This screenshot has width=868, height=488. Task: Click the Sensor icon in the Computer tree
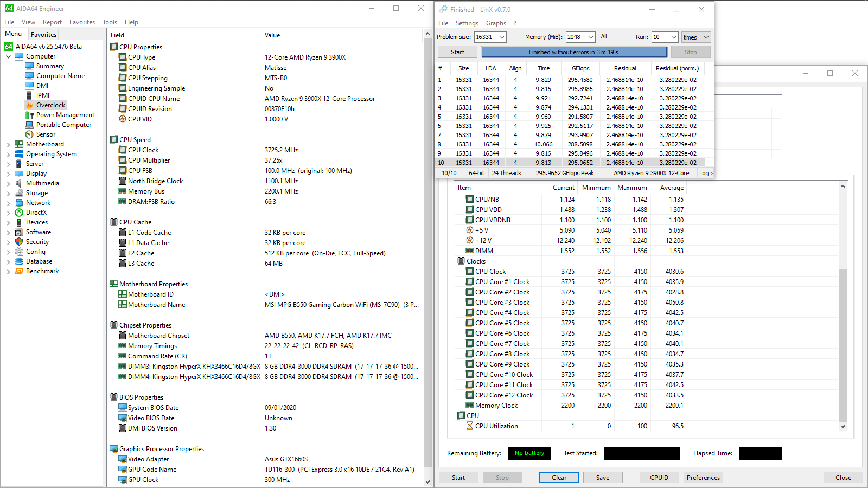click(x=30, y=134)
